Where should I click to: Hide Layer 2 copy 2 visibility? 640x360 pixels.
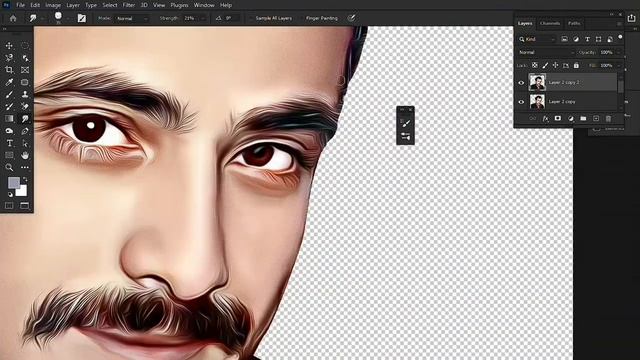point(521,82)
